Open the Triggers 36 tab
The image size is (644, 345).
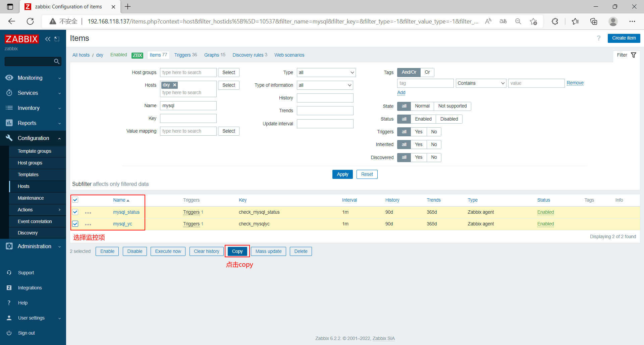(185, 55)
